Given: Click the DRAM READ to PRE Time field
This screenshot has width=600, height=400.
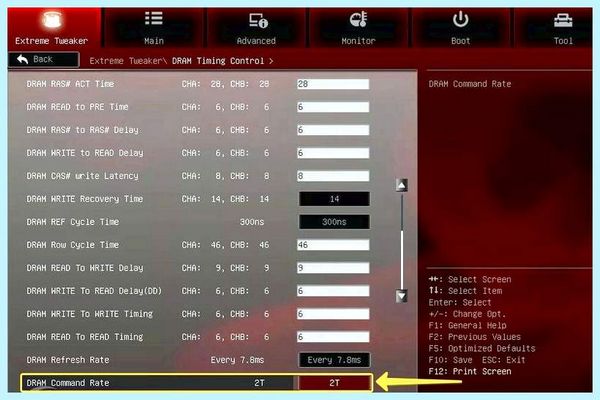Looking at the screenshot, I should point(333,107).
